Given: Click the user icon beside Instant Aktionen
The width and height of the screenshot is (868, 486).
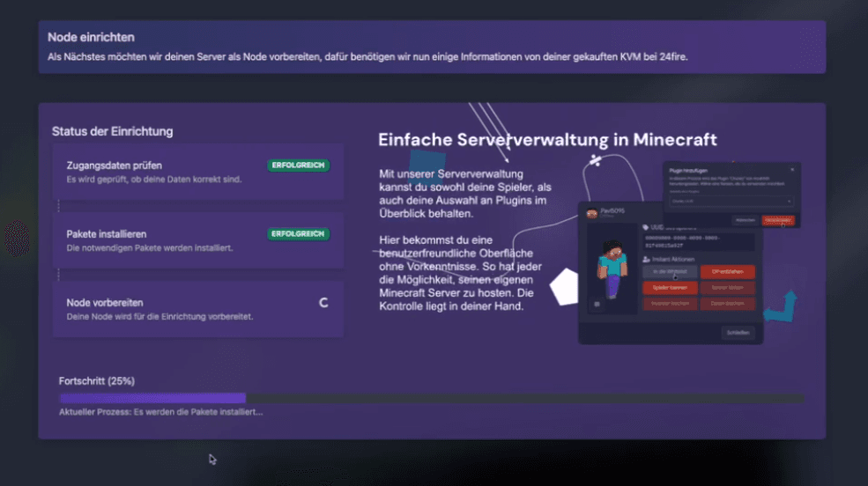Looking at the screenshot, I should pyautogui.click(x=646, y=260).
